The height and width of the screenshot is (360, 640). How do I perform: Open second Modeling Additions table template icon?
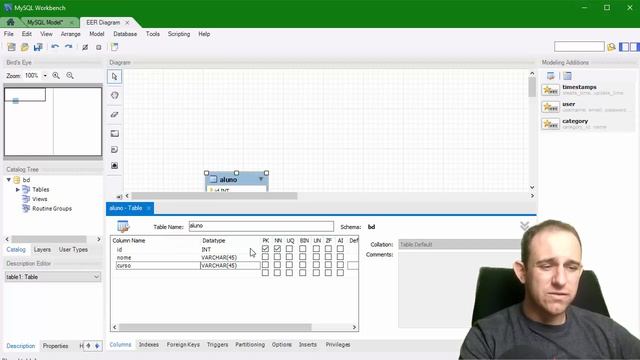pyautogui.click(x=567, y=76)
